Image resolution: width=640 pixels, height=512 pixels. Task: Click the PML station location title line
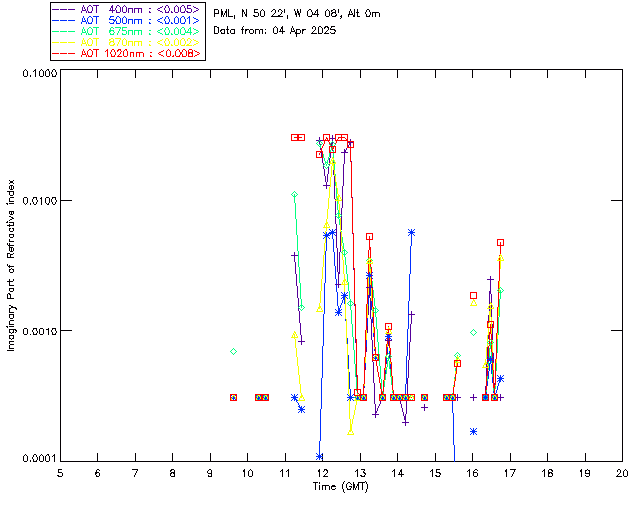tap(297, 14)
